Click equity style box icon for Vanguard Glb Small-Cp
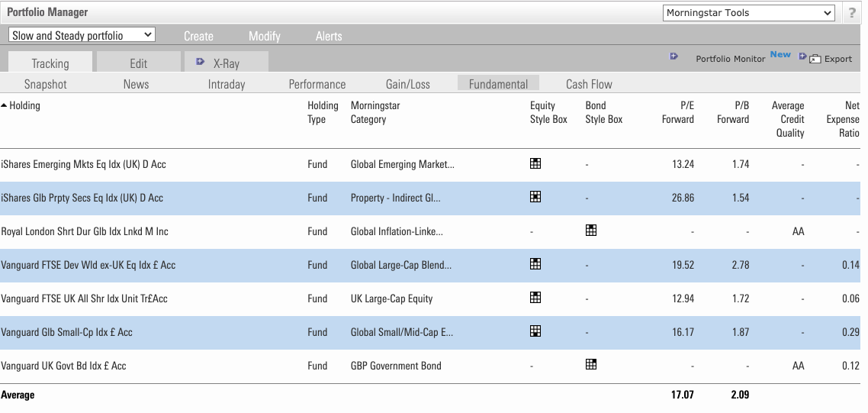Screen dimensions: 868x413 (535, 331)
